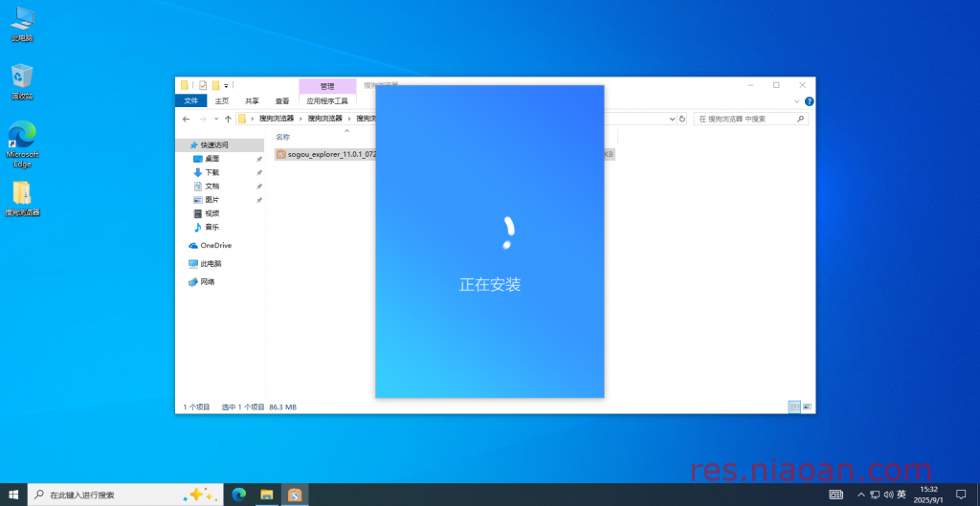Switch to the 共享 ribbon tab
Screen dimensions: 980x506
coord(252,100)
